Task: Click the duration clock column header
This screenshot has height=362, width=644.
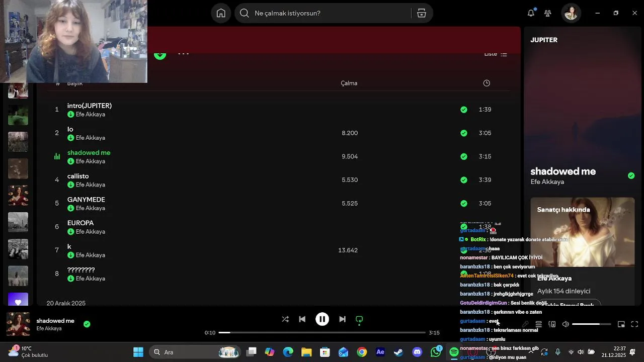Action: (487, 83)
